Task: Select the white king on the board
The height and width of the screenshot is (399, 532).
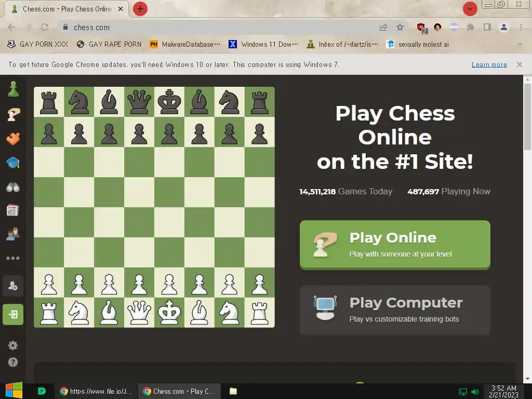Action: (169, 312)
